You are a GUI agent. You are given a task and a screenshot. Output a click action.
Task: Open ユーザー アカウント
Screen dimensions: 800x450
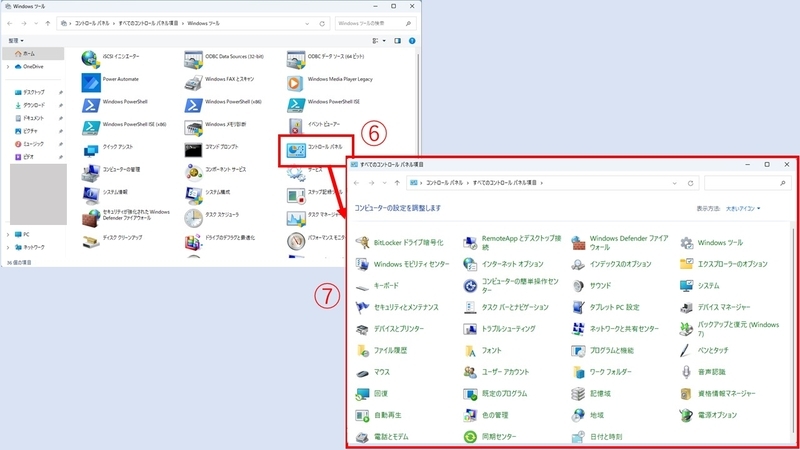(x=496, y=372)
